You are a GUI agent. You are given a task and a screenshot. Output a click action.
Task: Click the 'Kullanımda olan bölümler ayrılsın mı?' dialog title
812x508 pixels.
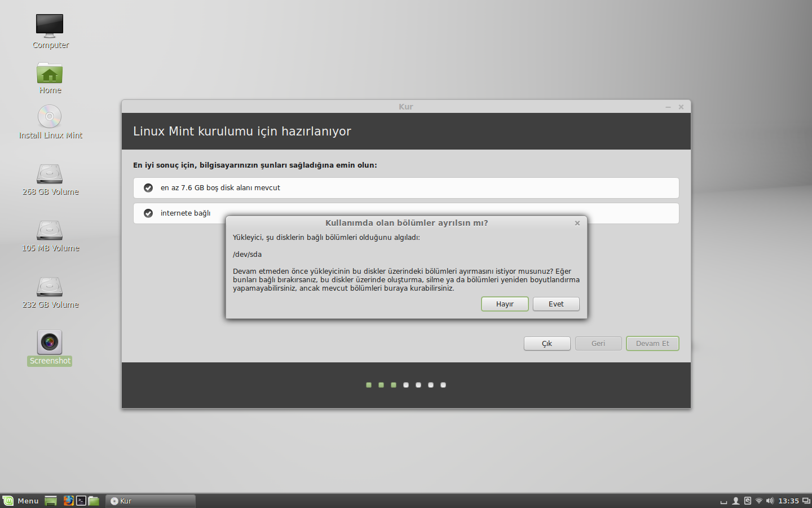pos(407,223)
